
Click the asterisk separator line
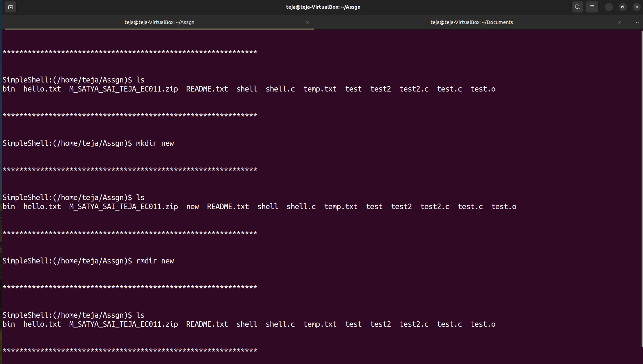tap(130, 52)
